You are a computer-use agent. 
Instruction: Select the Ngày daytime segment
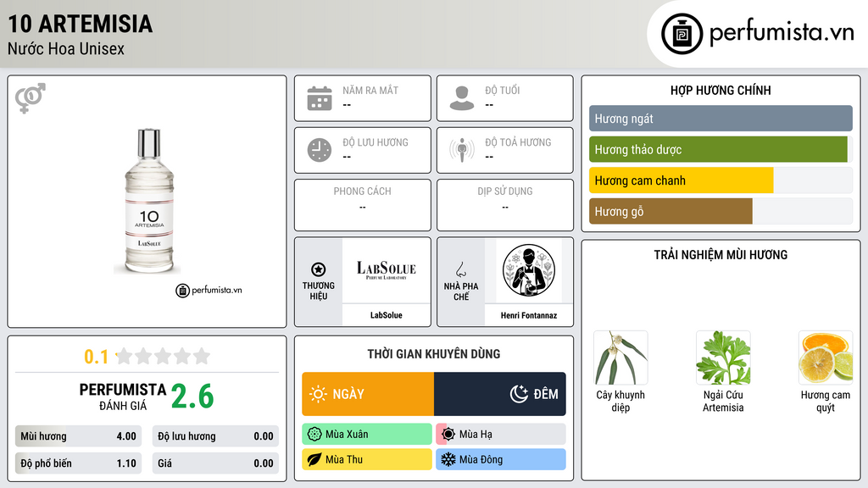coord(368,394)
